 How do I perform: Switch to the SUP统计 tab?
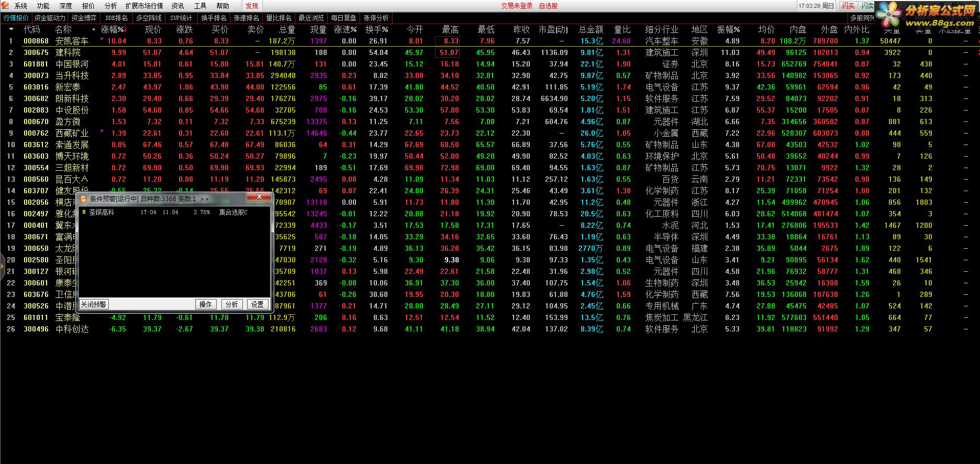coord(181,18)
